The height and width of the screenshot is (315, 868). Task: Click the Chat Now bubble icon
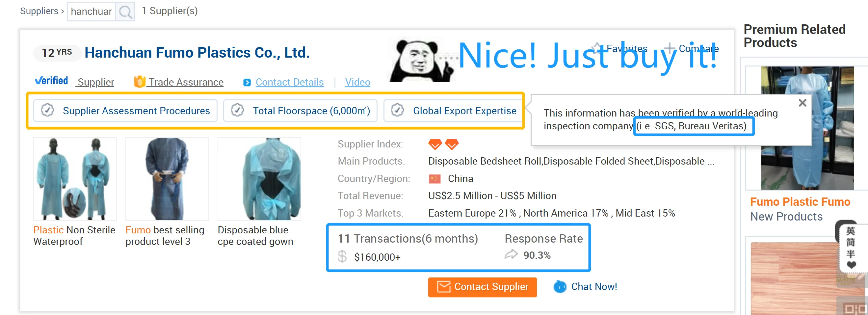[560, 287]
